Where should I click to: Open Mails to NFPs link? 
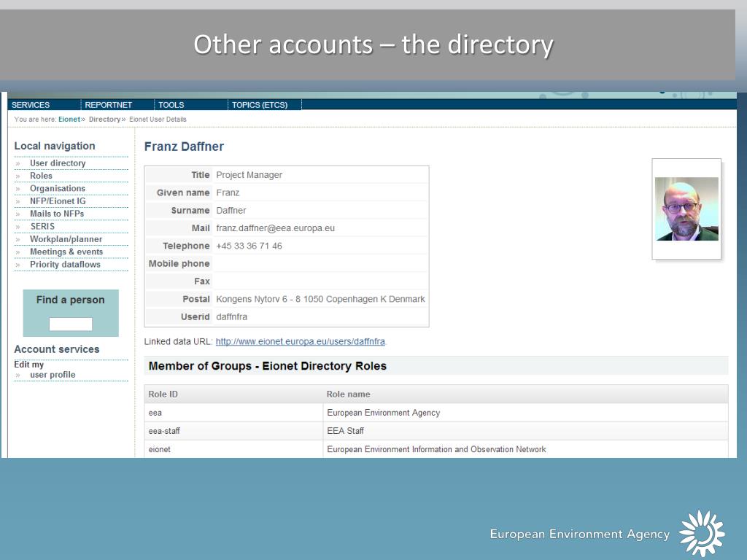[57, 214]
